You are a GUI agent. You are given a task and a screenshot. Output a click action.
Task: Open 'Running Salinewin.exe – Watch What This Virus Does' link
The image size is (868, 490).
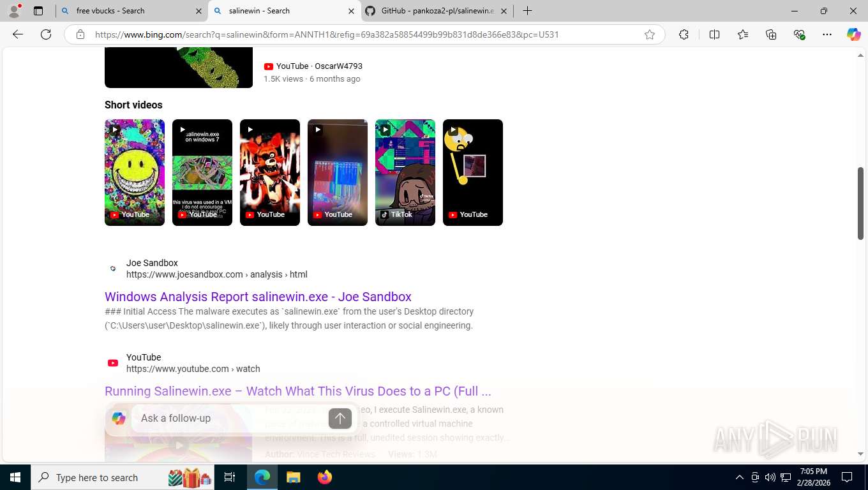pos(298,391)
